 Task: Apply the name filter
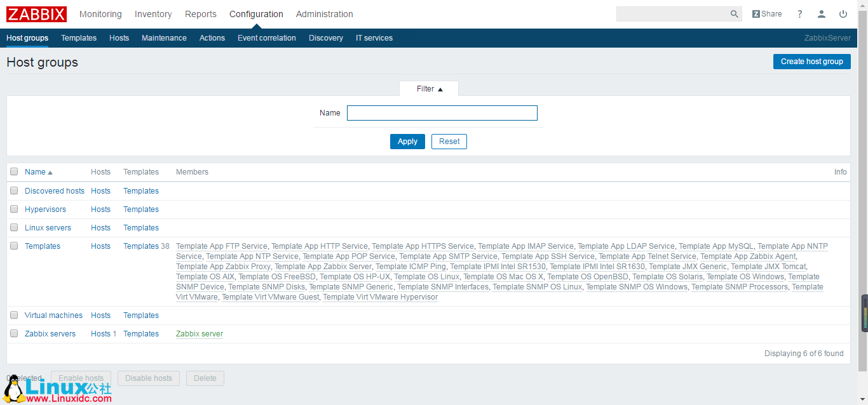(407, 141)
